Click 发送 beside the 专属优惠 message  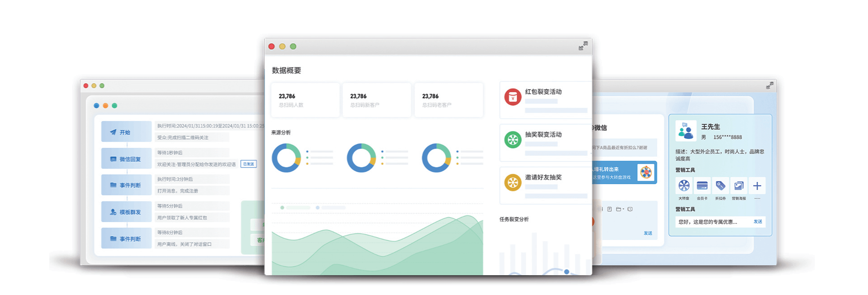(758, 222)
